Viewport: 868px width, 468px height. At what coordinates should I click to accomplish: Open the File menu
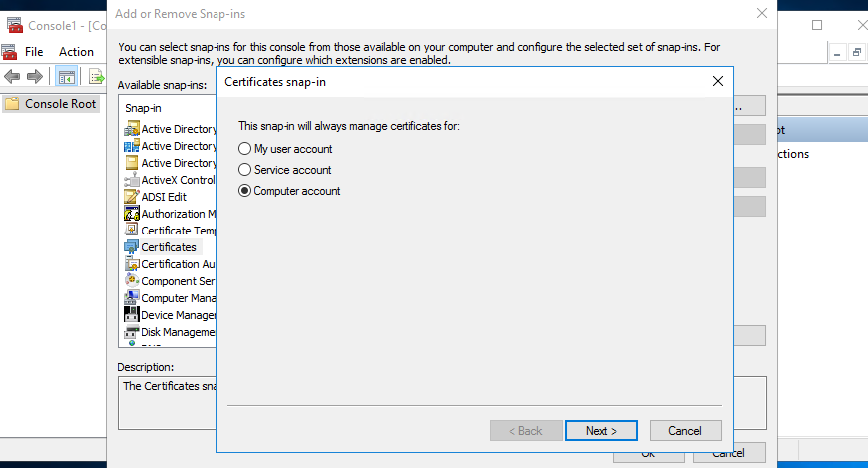[34, 51]
